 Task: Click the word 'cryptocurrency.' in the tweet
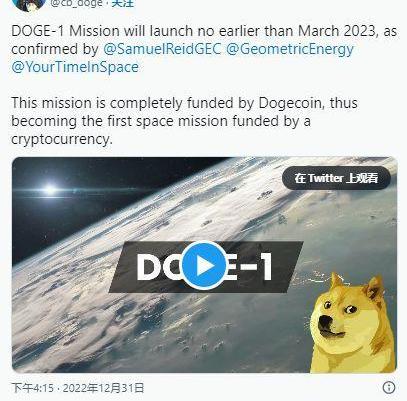(62, 139)
